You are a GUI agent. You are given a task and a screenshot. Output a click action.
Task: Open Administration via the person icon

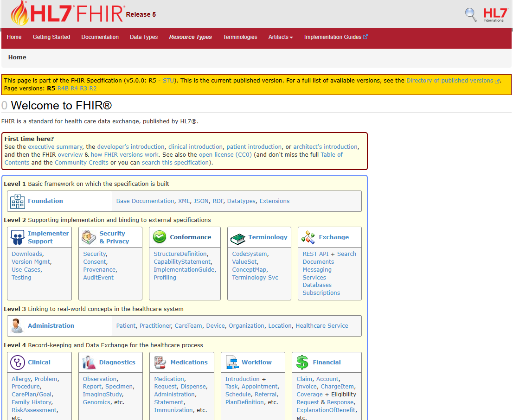(17, 325)
